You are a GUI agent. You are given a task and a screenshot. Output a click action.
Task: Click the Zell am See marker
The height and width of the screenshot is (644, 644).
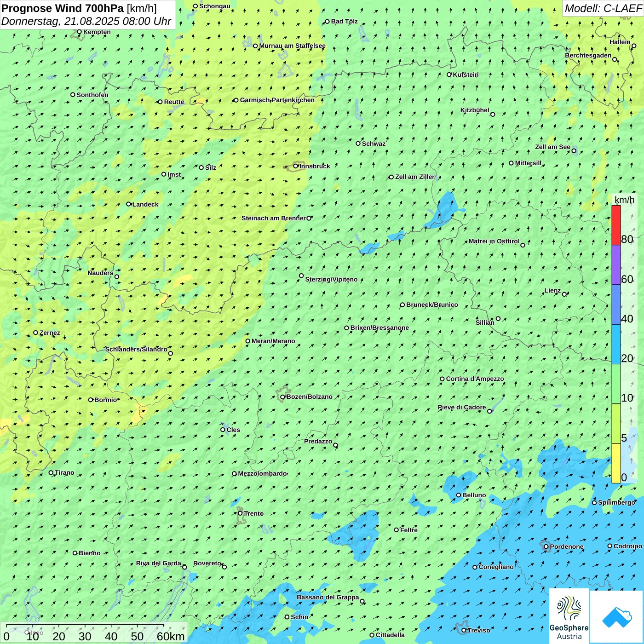[x=574, y=150]
